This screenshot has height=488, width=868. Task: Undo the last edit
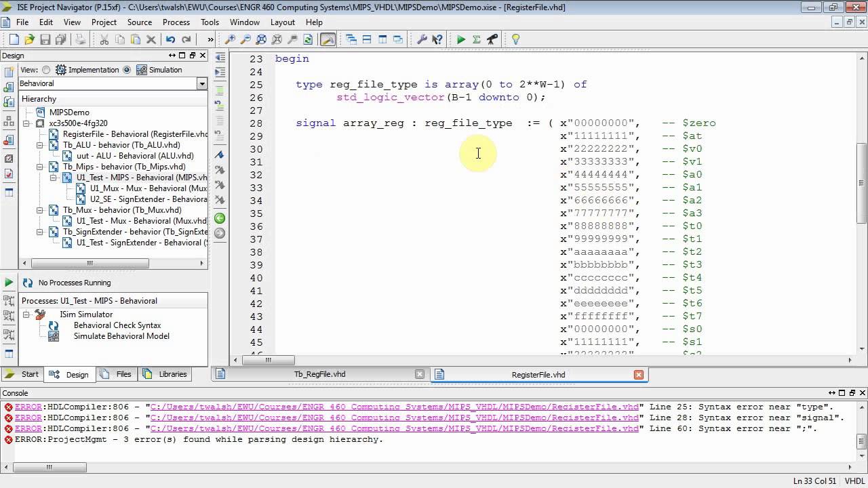[170, 39]
